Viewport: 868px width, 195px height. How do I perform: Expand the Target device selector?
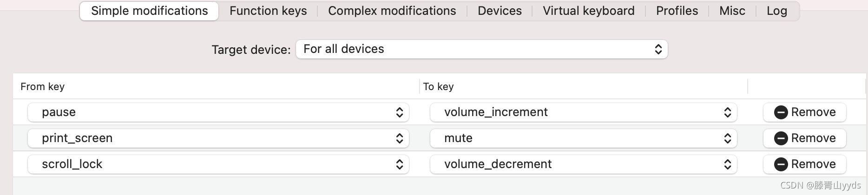click(481, 49)
